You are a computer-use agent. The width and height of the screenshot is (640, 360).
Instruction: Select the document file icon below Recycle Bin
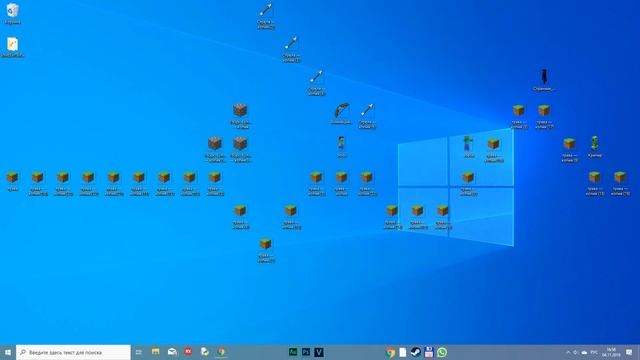tap(13, 47)
